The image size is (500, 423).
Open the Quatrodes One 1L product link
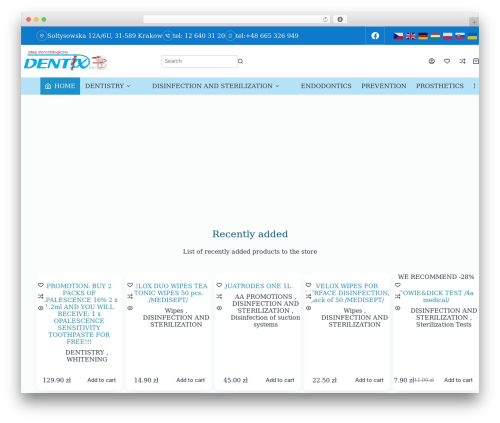[x=259, y=286]
